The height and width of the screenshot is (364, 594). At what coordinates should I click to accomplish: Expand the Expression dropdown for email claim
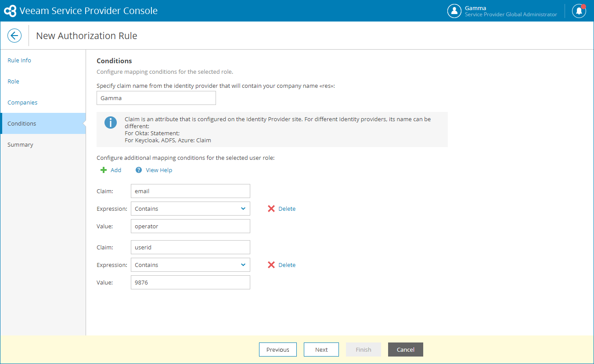pos(243,209)
